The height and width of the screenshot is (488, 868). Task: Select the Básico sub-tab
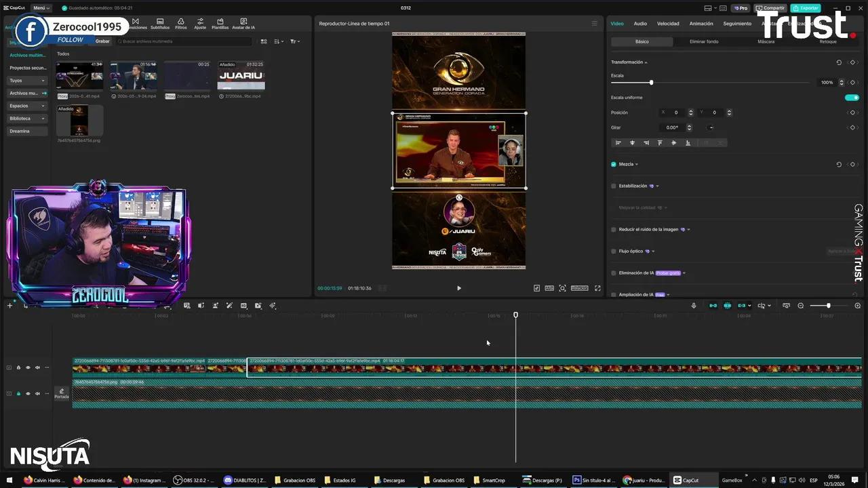coord(642,41)
